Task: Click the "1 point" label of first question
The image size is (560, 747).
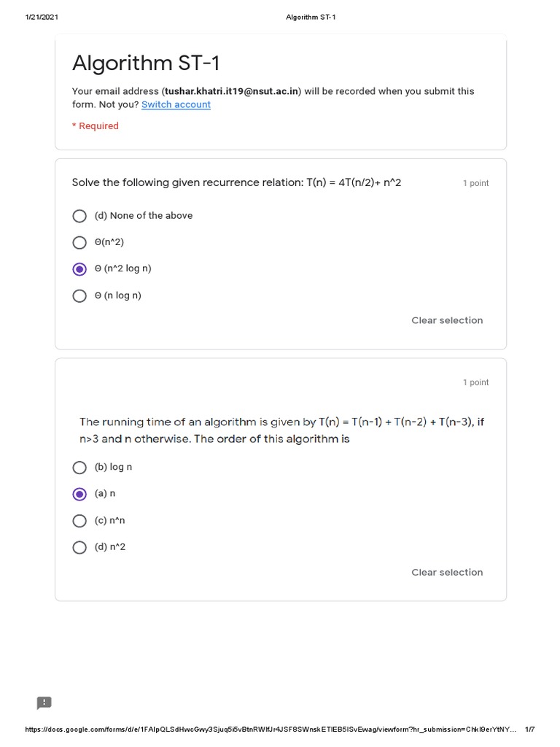Action: 475,183
